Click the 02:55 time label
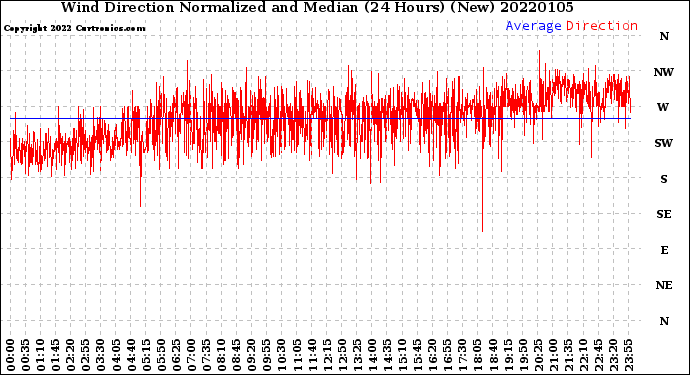 86,355
